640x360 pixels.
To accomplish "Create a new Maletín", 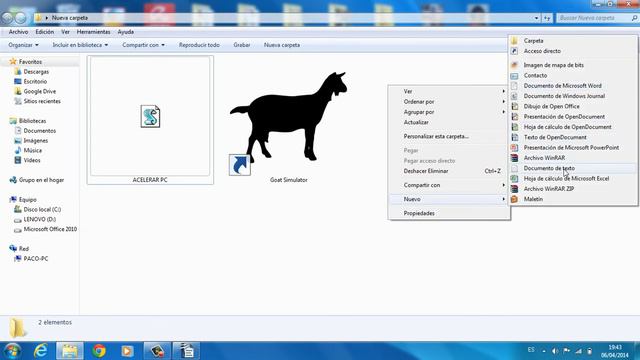I will (x=573, y=199).
